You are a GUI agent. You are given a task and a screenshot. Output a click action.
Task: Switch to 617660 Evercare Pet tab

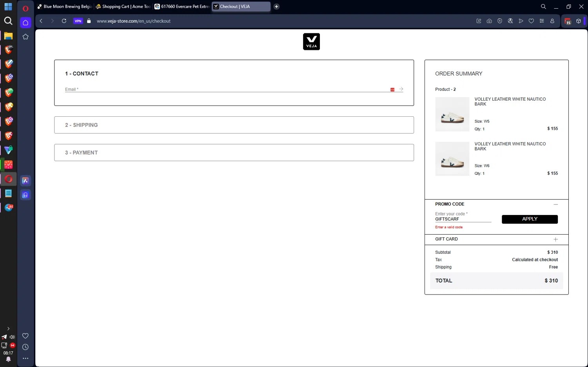pos(182,7)
